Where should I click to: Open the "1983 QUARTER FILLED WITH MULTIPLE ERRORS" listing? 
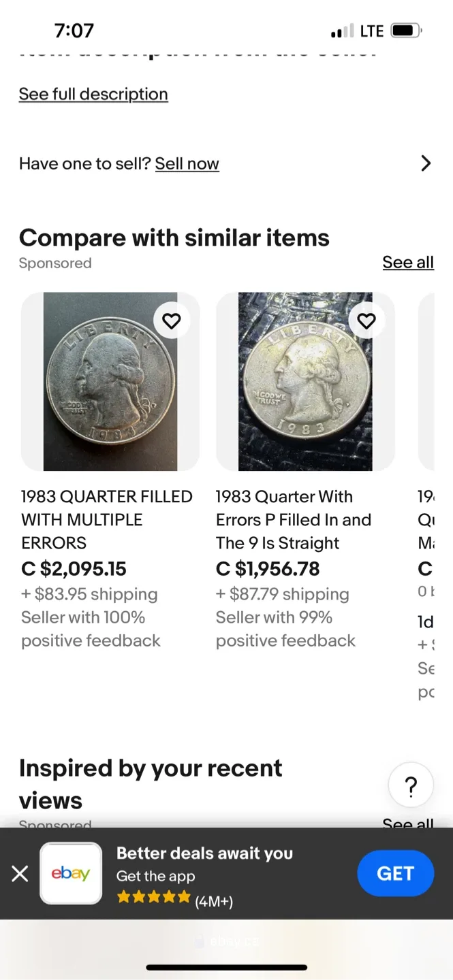pos(106,519)
